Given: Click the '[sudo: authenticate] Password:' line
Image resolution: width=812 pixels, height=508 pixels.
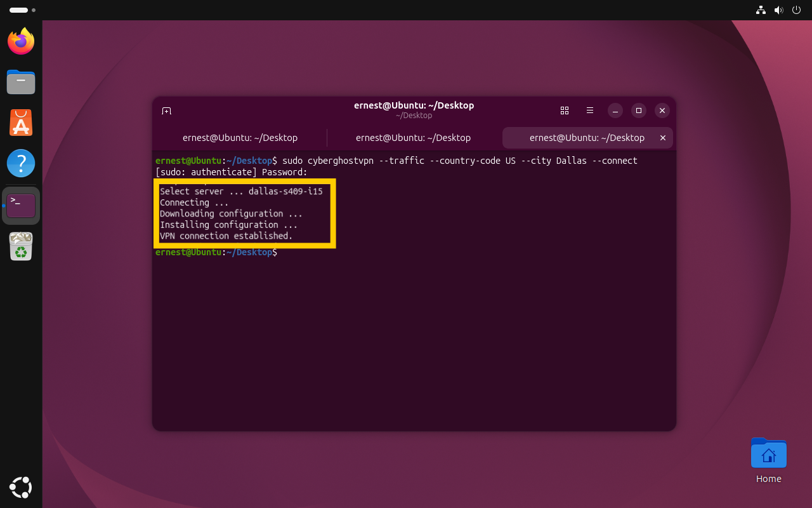Looking at the screenshot, I should click(232, 172).
